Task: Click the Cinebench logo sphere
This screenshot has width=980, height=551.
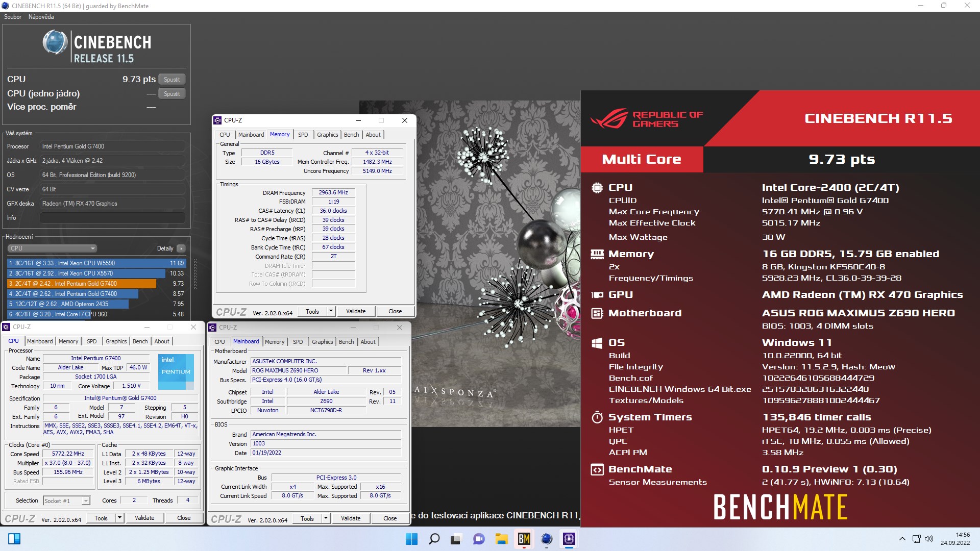Action: tap(55, 42)
